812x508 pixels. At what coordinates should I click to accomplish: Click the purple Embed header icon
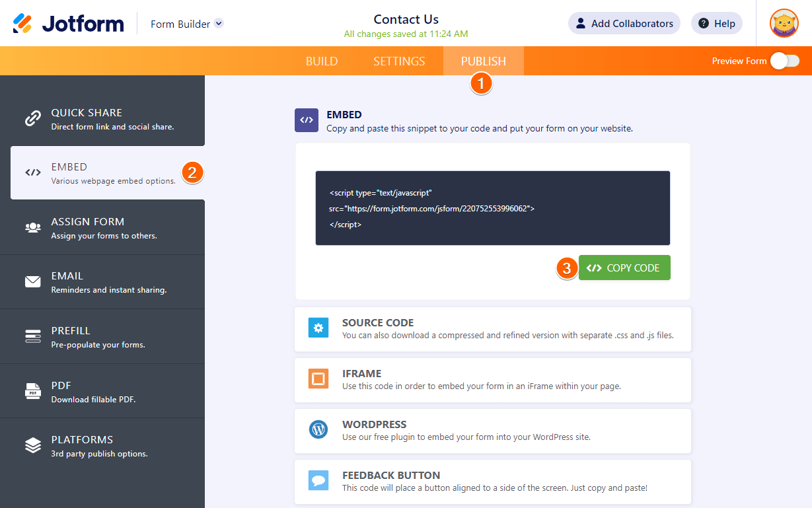click(x=307, y=120)
